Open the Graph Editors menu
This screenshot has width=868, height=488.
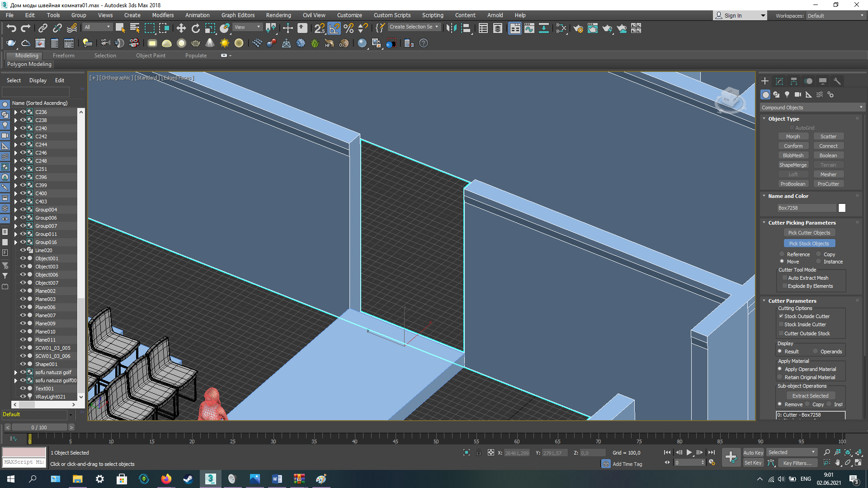click(x=238, y=15)
